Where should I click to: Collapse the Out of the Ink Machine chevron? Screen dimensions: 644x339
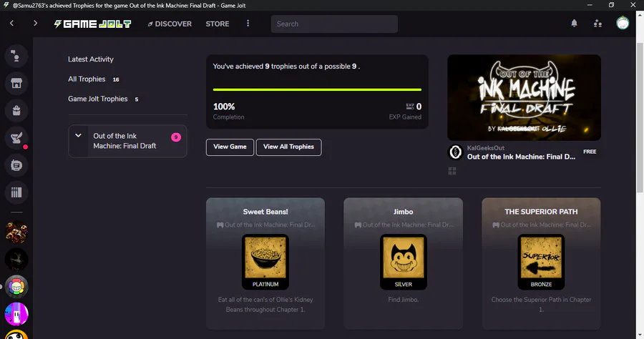78,136
